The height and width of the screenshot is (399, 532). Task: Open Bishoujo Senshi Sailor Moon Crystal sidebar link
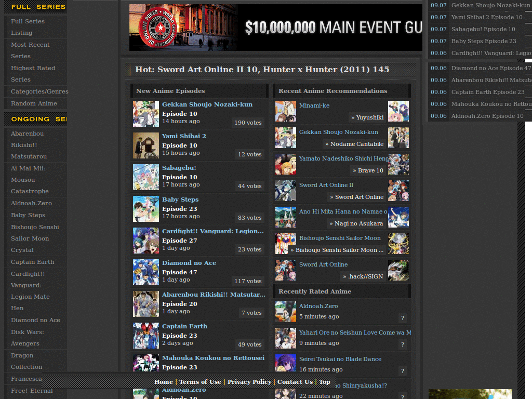pyautogui.click(x=35, y=238)
